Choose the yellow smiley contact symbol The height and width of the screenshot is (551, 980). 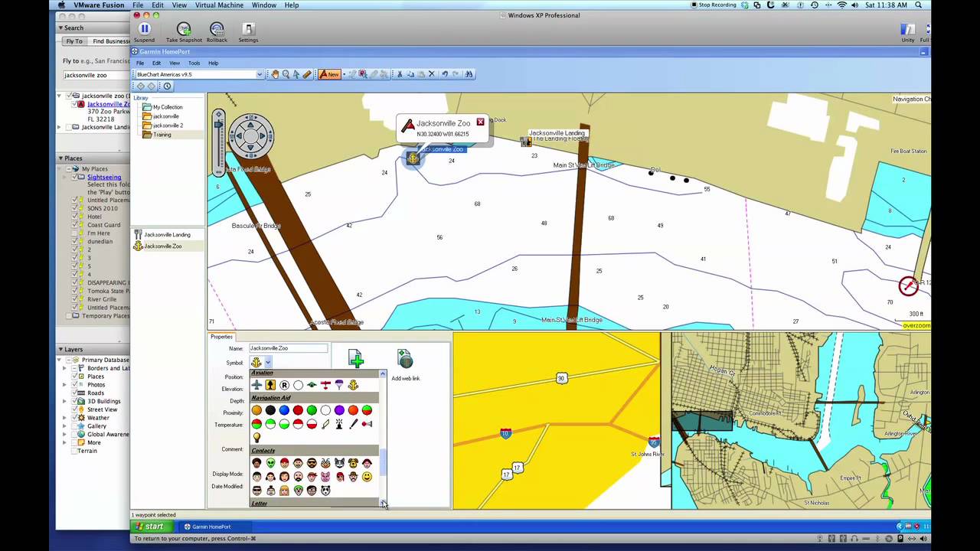pyautogui.click(x=367, y=477)
